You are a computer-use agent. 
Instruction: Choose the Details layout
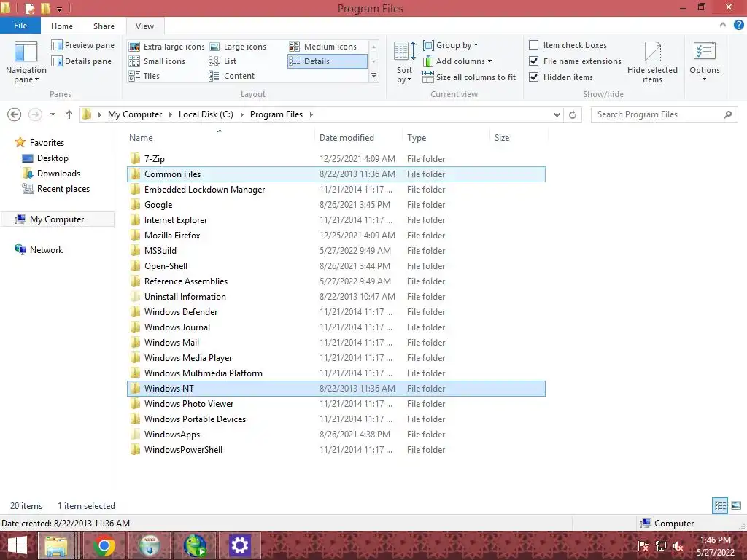tap(328, 61)
